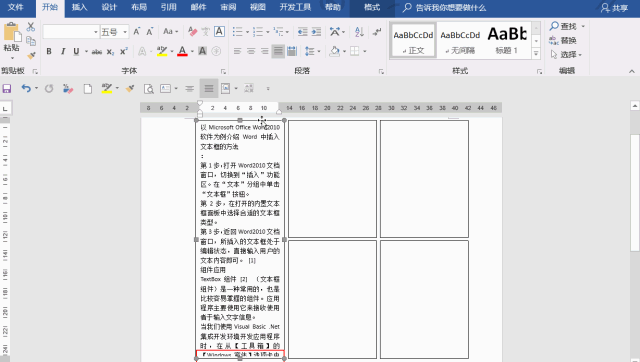Toggle subscript formatting

point(110,52)
